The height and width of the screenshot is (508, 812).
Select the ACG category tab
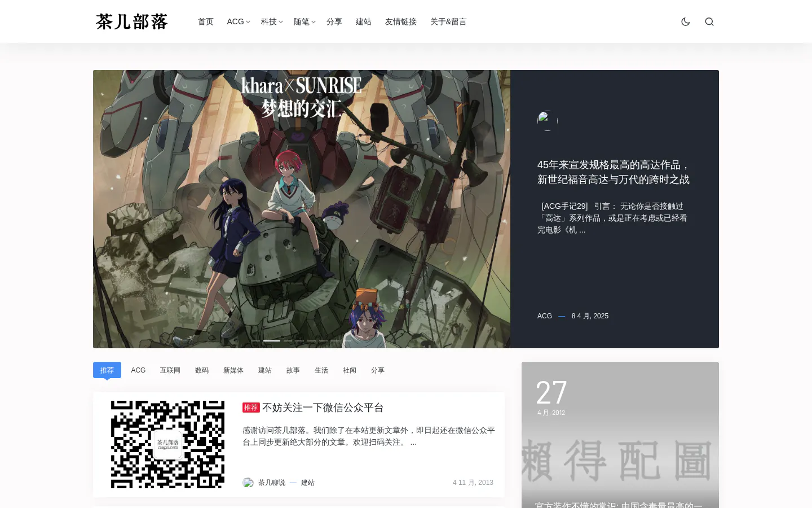(138, 370)
